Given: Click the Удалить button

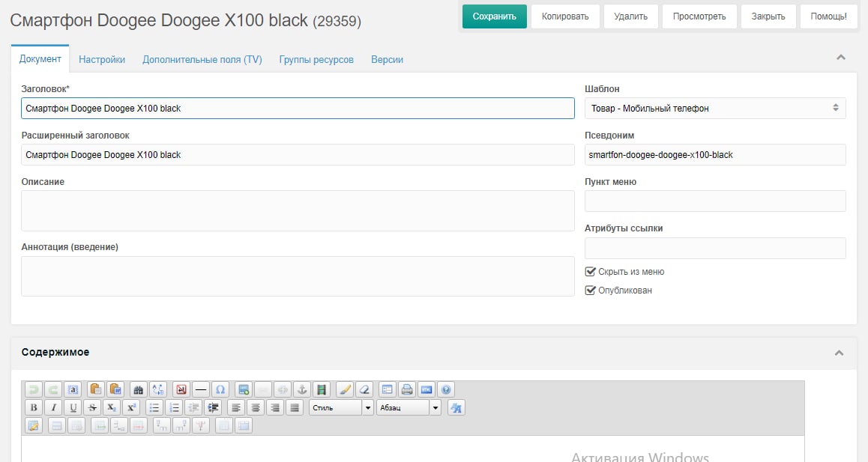Looking at the screenshot, I should click(630, 16).
